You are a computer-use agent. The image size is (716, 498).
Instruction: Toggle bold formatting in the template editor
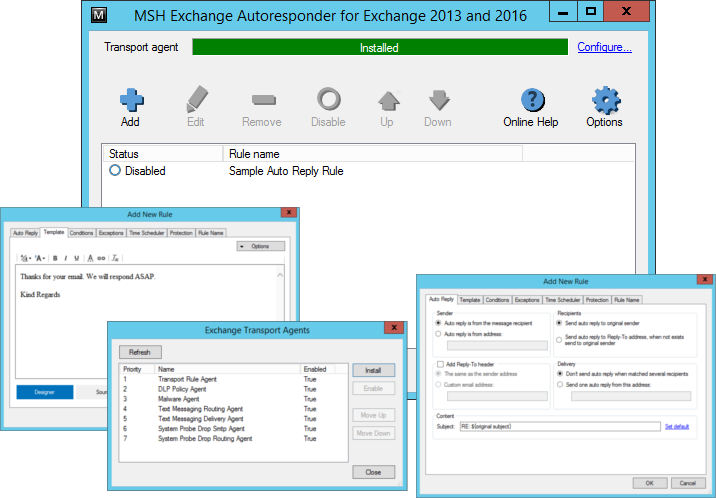coord(55,258)
